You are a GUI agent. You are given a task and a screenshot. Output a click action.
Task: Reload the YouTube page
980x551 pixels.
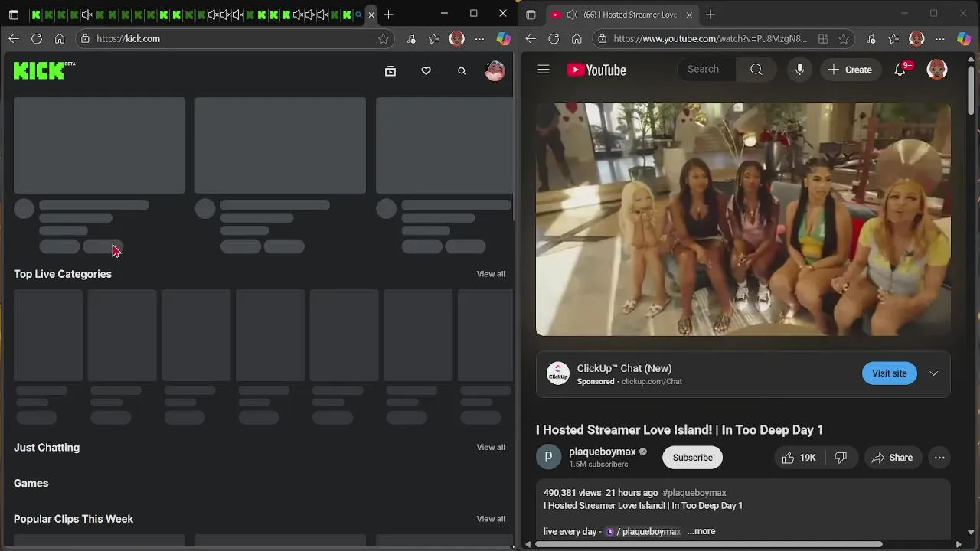[554, 38]
